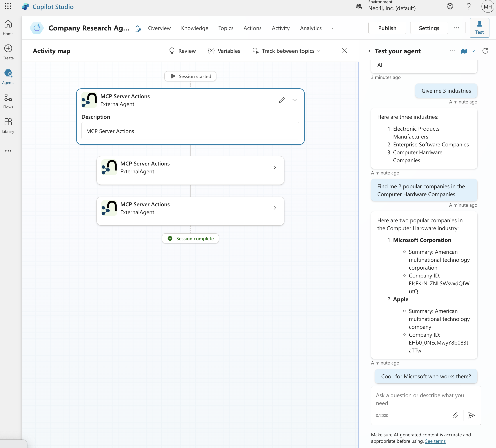Click the Session complete marker
The height and width of the screenshot is (448, 496).
pyautogui.click(x=190, y=238)
